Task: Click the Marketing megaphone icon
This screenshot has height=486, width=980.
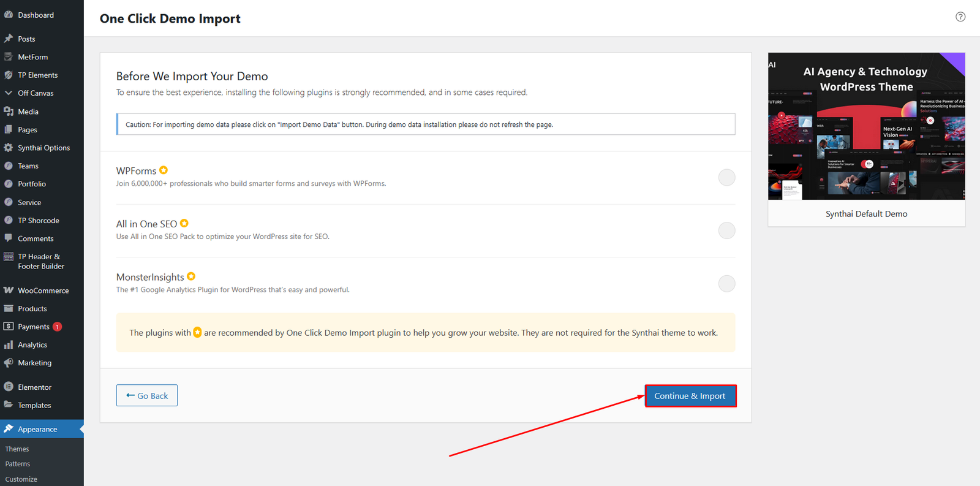Action: 9,363
